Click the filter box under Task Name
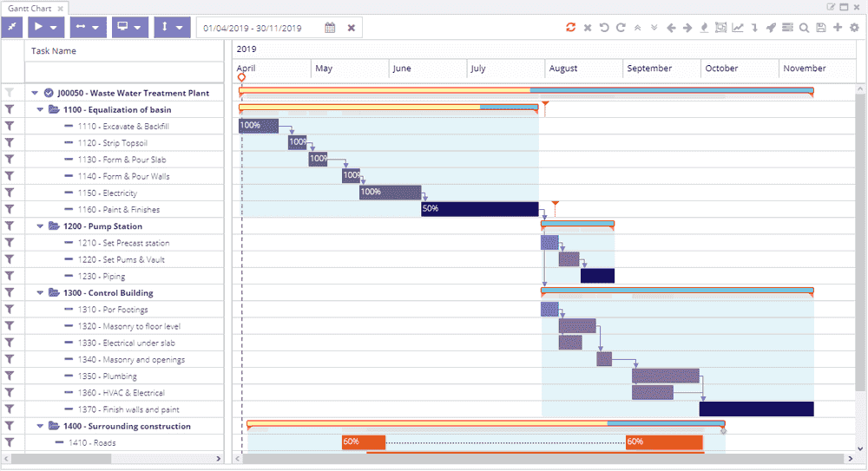 tap(124, 72)
